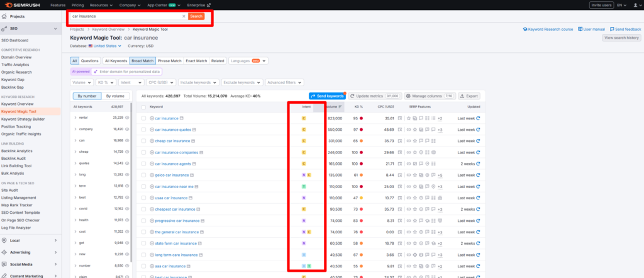Open the App Center menu
The width and height of the screenshot is (644, 278).
[164, 5]
